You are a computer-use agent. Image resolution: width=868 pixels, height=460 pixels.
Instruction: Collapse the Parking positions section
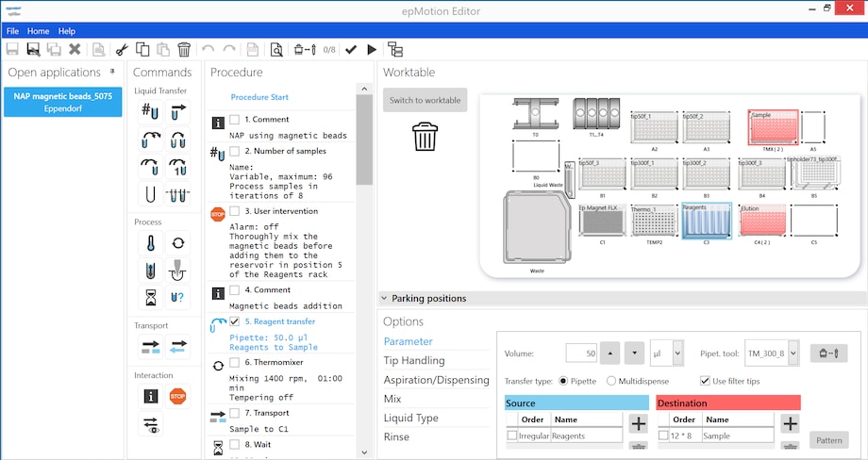pos(385,298)
